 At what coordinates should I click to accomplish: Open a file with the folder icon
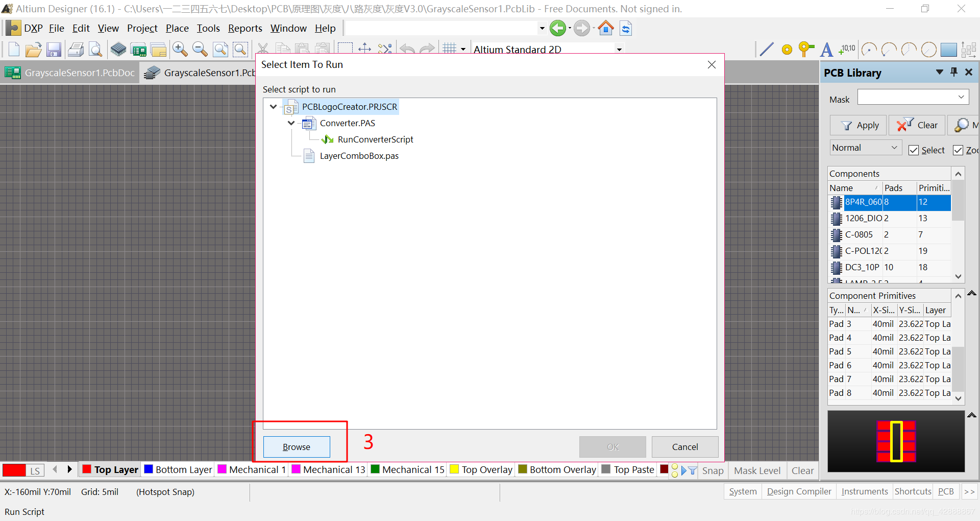[33, 50]
